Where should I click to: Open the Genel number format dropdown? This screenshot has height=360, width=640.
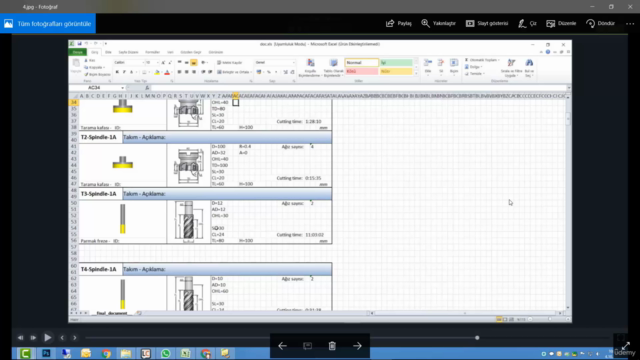[293, 62]
